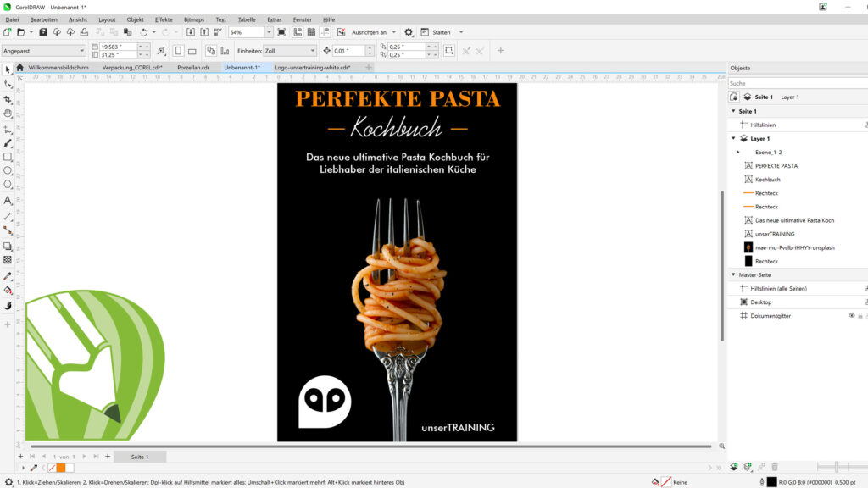Toggle show guidelines icon in toolbar
This screenshot has width=868, height=488.
(x=325, y=32)
